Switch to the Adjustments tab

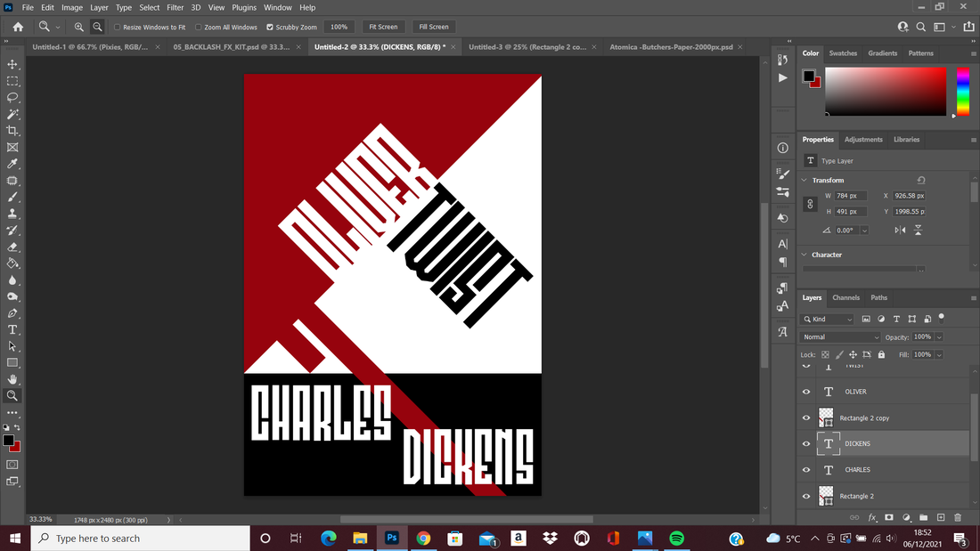click(863, 140)
